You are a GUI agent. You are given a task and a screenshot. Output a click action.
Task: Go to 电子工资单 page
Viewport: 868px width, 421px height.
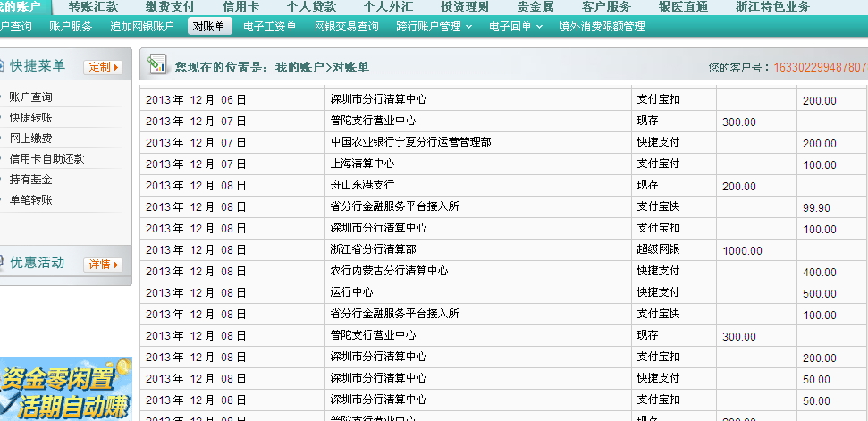click(269, 27)
